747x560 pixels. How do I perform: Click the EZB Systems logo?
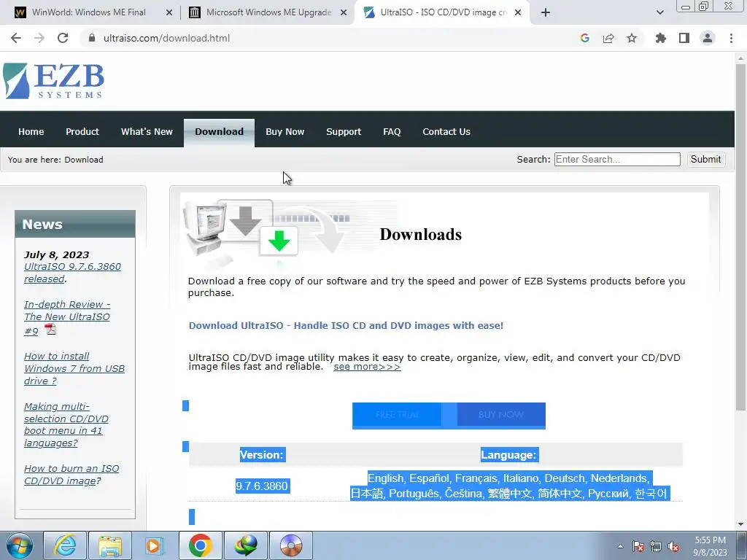[x=53, y=81]
